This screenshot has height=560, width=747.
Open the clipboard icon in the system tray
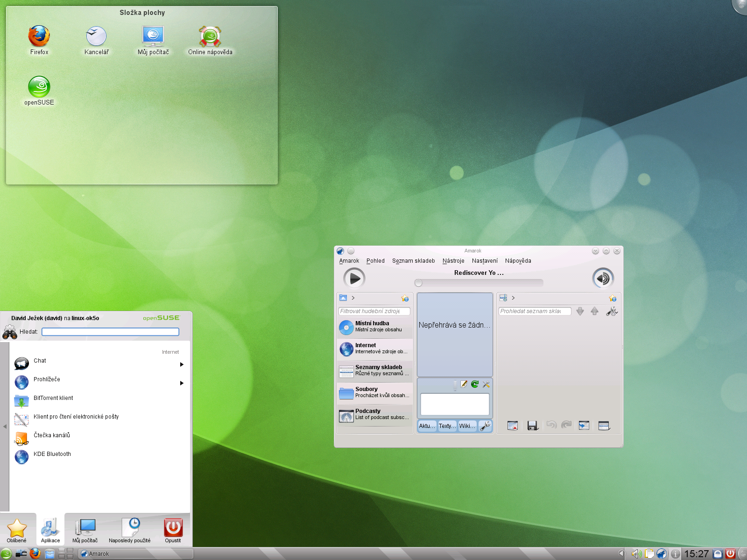point(649,554)
